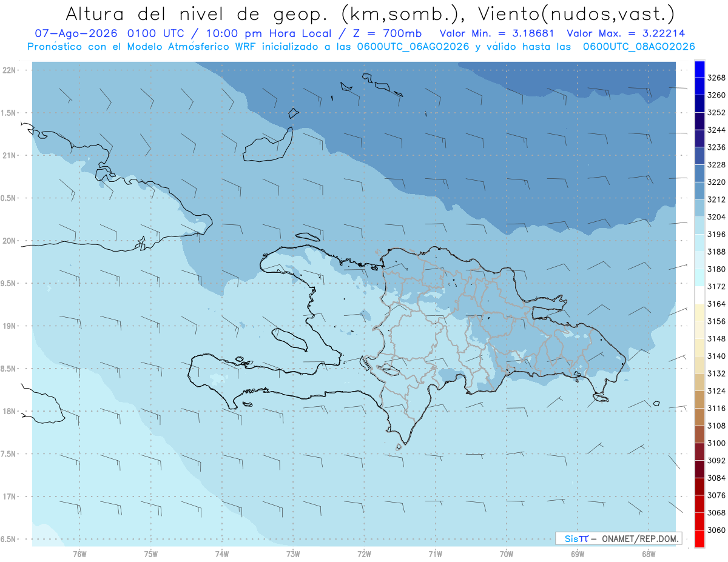Click legend value 3252

[716, 113]
